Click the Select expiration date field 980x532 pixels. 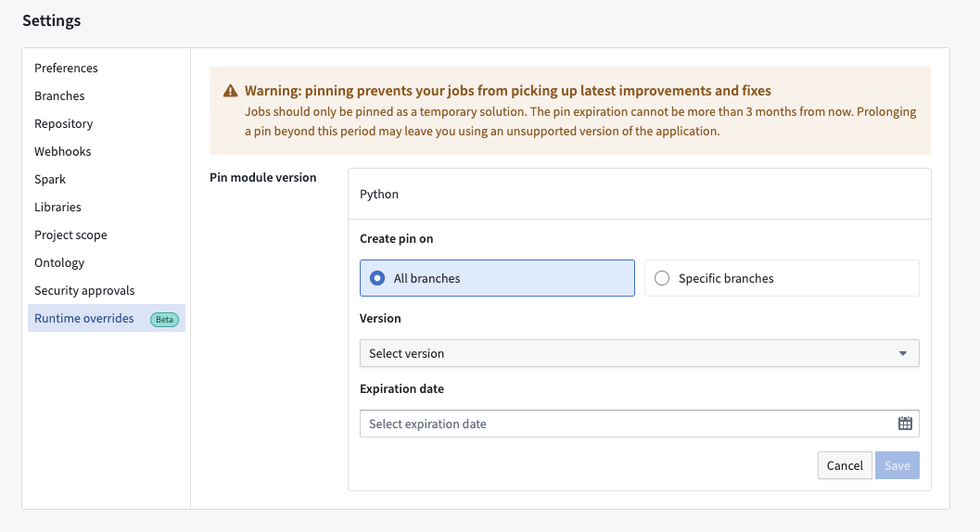(x=640, y=424)
